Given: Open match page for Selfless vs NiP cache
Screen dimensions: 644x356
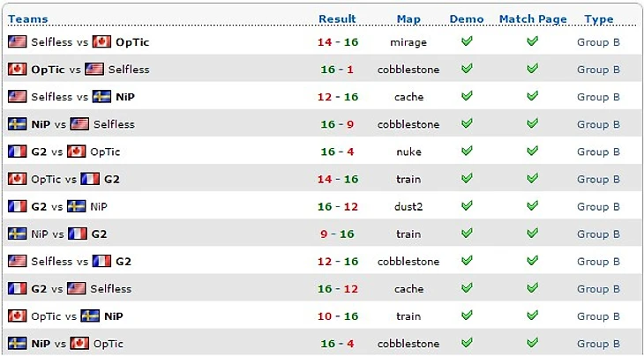Looking at the screenshot, I should click(533, 96).
